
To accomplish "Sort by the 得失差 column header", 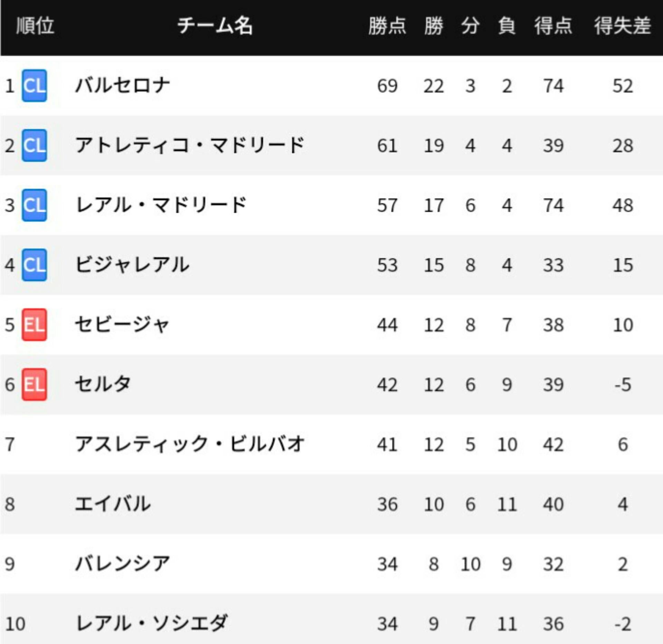I will point(622,26).
